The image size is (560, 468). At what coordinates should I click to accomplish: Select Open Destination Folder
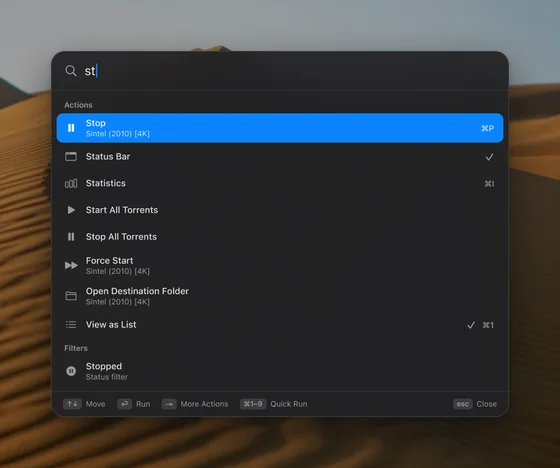pyautogui.click(x=280, y=296)
